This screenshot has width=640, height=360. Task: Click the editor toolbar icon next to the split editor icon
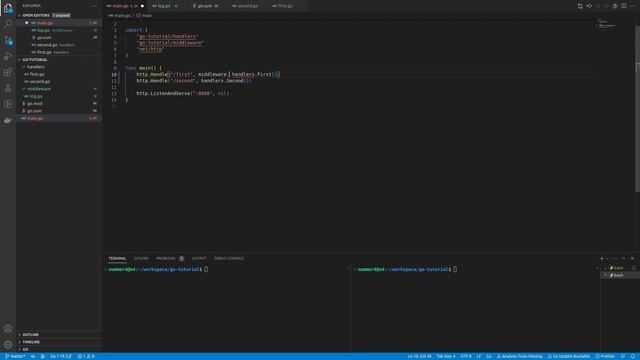tap(615, 6)
